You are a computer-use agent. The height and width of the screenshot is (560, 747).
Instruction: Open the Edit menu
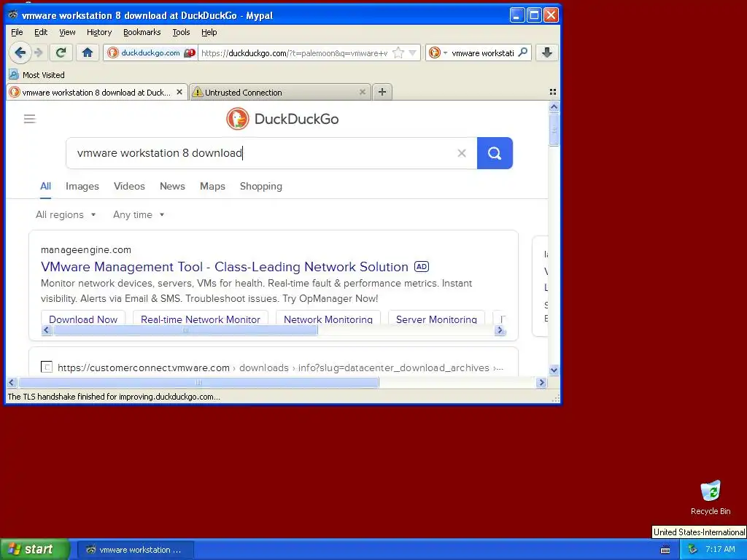click(x=41, y=32)
